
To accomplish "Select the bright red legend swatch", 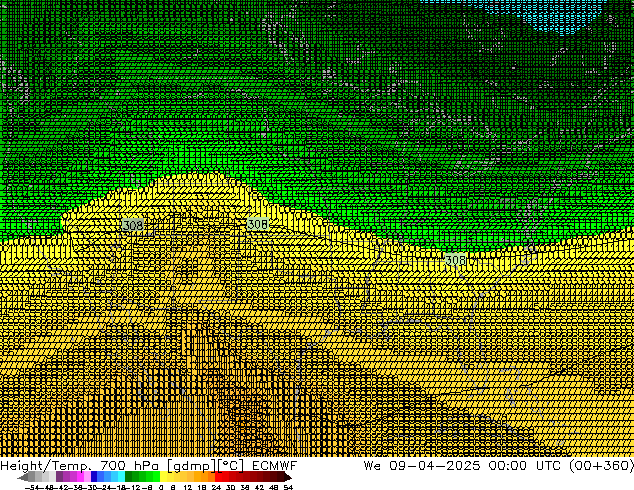I will pyautogui.click(x=218, y=476).
